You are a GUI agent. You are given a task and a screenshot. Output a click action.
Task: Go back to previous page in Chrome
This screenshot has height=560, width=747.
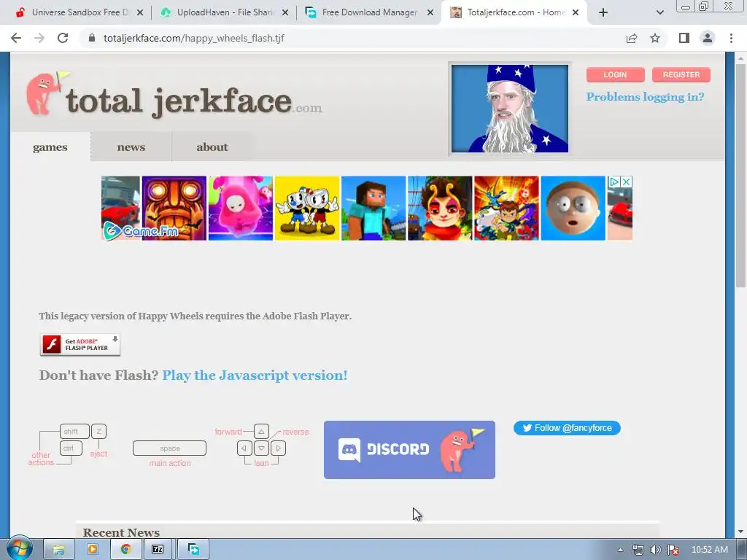(x=16, y=38)
